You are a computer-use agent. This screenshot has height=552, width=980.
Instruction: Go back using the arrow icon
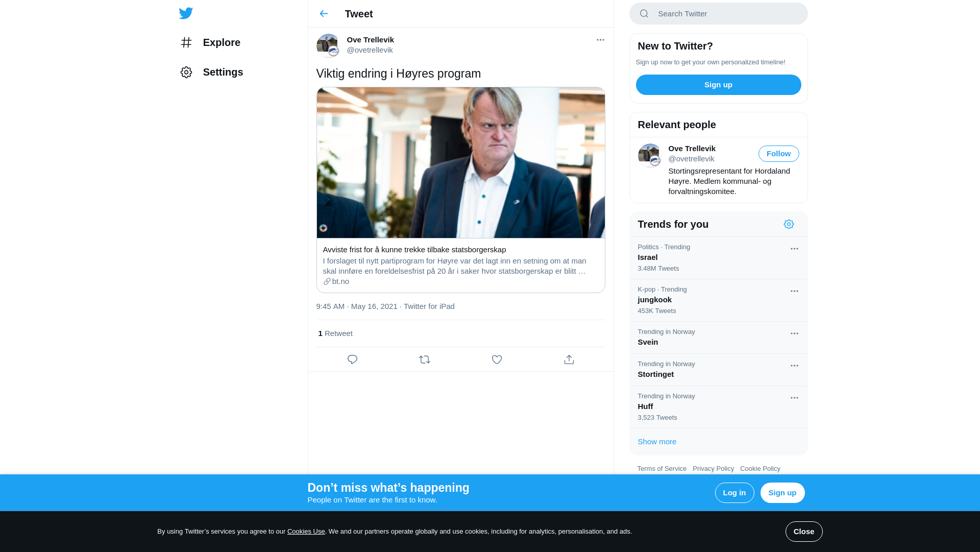324,14
